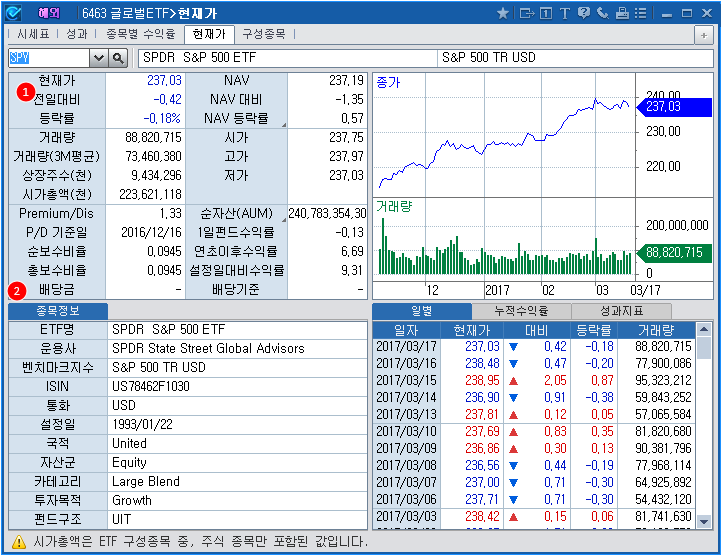Screen dimensions: 722x556
Task: Click the SPDR S&P 500 ETF name header field
Action: tap(287, 58)
